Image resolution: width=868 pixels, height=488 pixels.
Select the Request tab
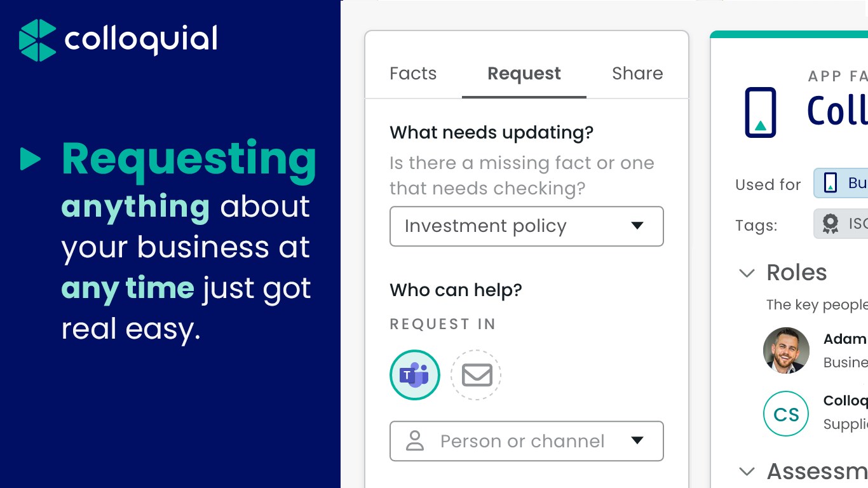[524, 74]
